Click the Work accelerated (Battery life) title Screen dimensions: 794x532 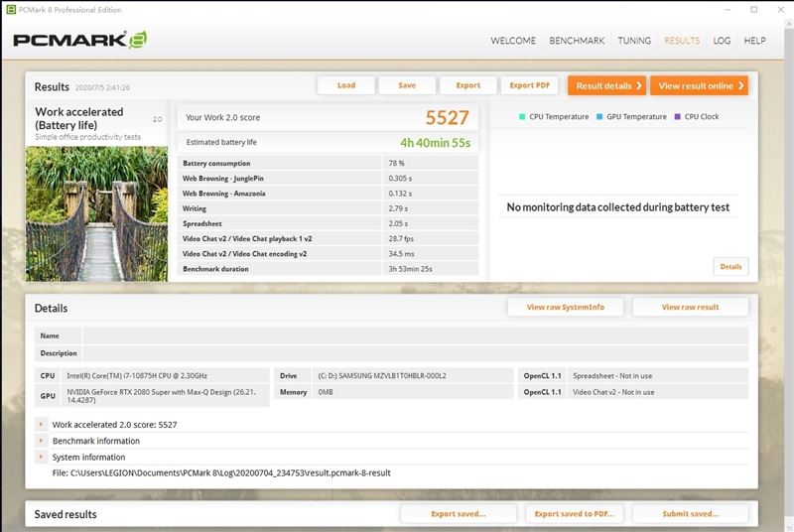point(79,118)
